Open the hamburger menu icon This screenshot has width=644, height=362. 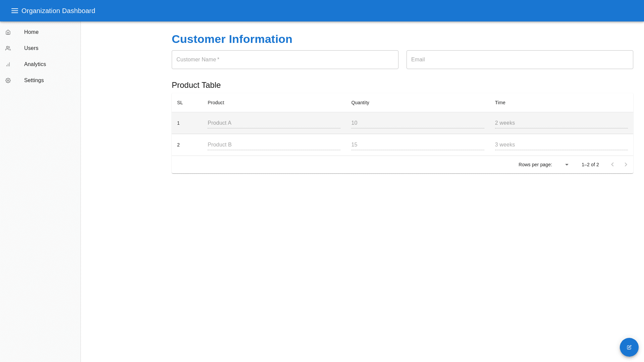pos(14,11)
